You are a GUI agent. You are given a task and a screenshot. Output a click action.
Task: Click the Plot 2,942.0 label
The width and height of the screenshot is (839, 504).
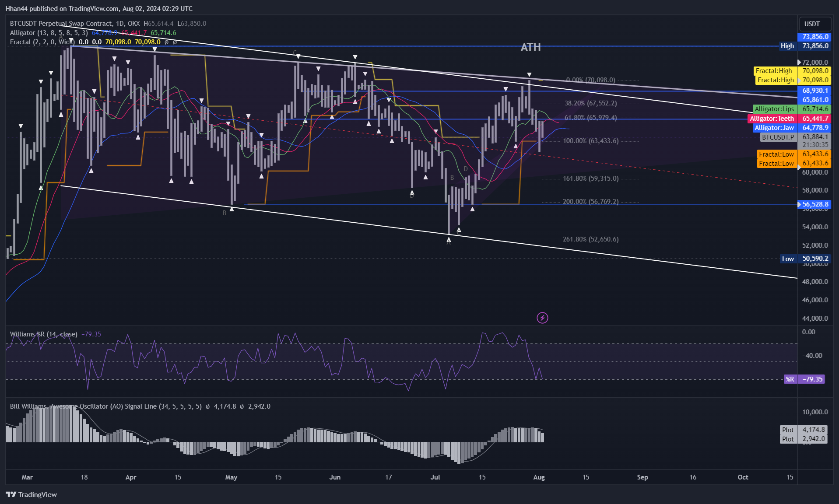(x=804, y=439)
